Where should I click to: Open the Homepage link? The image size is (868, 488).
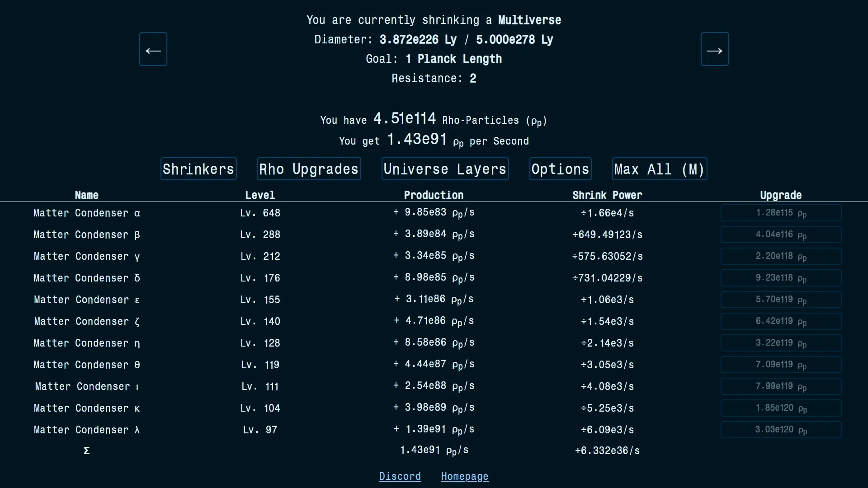pyautogui.click(x=465, y=477)
